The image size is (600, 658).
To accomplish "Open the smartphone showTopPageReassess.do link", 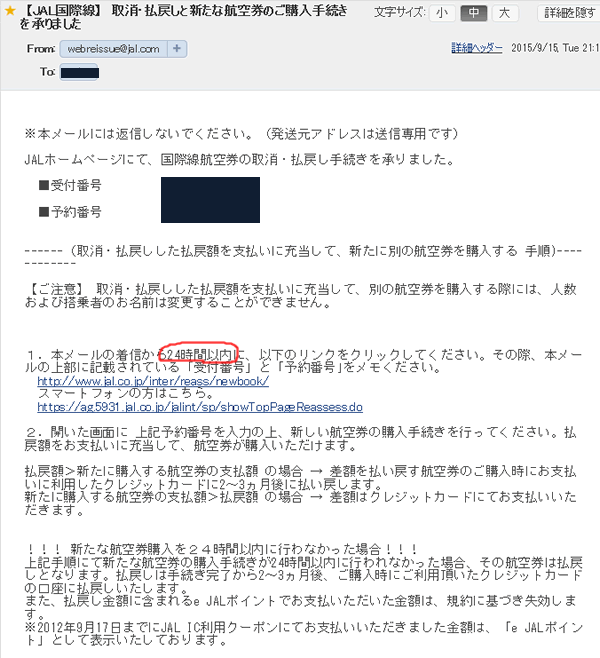I will click(x=200, y=407).
